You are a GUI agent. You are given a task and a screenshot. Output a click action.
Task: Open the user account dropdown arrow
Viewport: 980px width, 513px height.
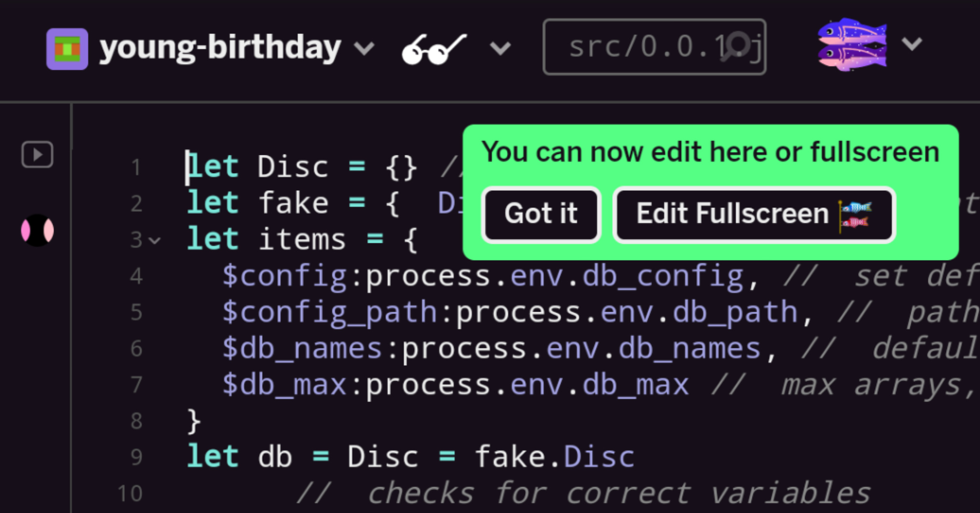click(912, 44)
